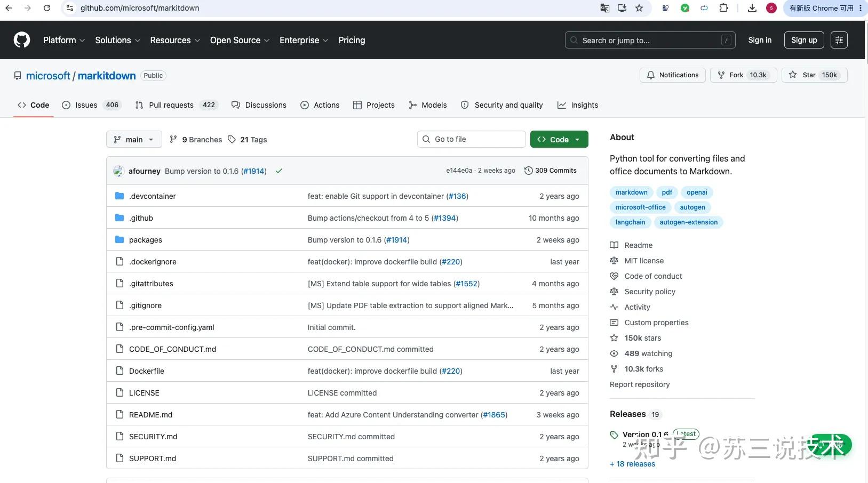Click the packages folder icon
Screen dimensions: 868x483
click(120, 240)
